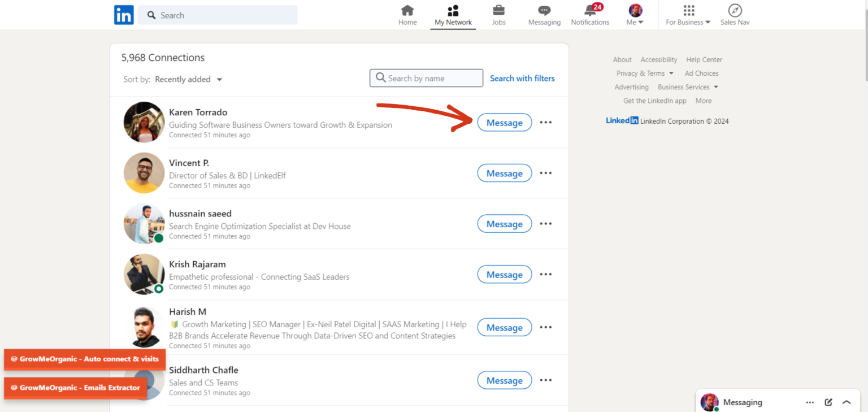Open more options for Vincent P.

pyautogui.click(x=545, y=173)
